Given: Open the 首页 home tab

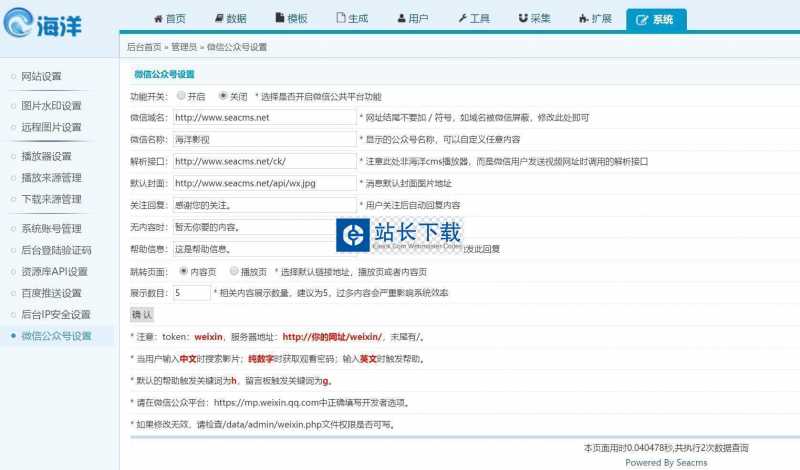Looking at the screenshot, I should [x=168, y=19].
